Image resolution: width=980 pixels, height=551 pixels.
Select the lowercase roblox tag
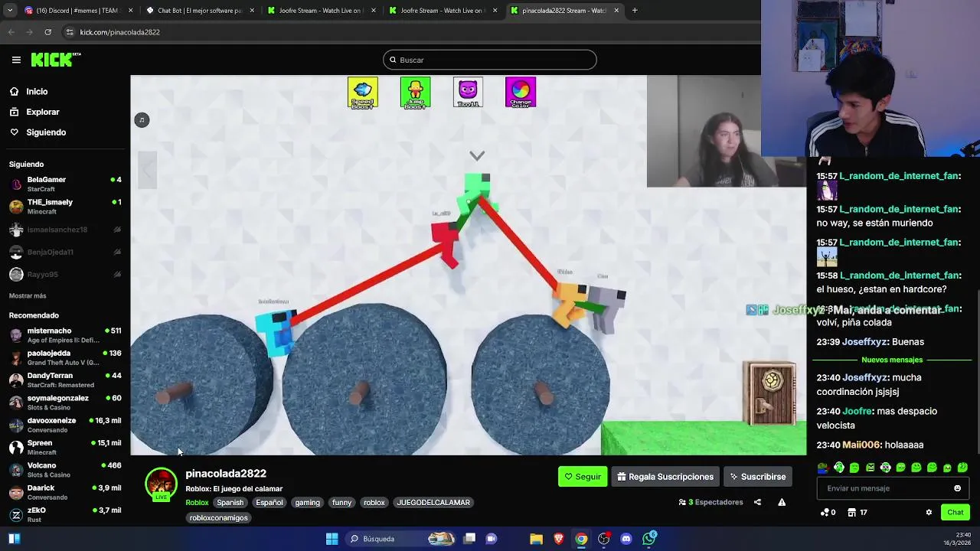pyautogui.click(x=374, y=503)
